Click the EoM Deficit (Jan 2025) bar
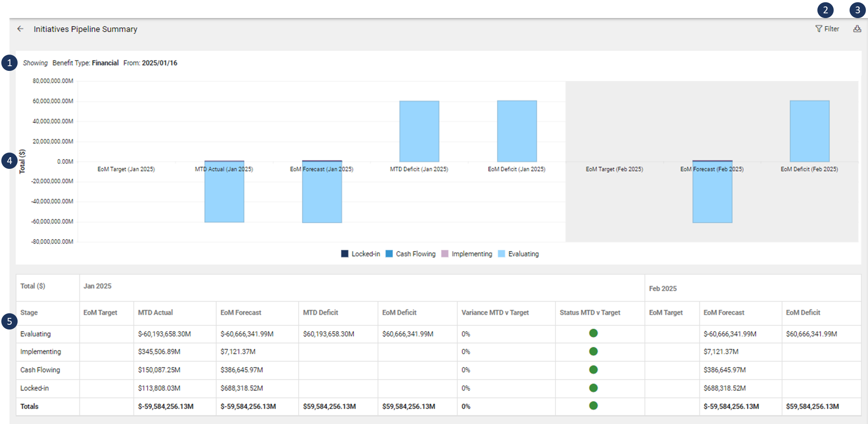Viewport: 868px width, 424px height. coord(517,131)
